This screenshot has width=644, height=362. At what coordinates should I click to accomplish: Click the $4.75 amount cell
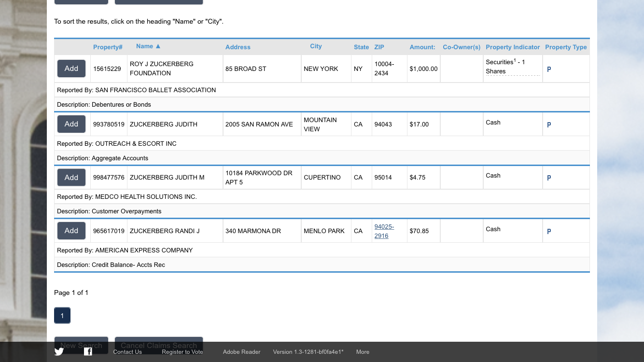tap(423, 177)
